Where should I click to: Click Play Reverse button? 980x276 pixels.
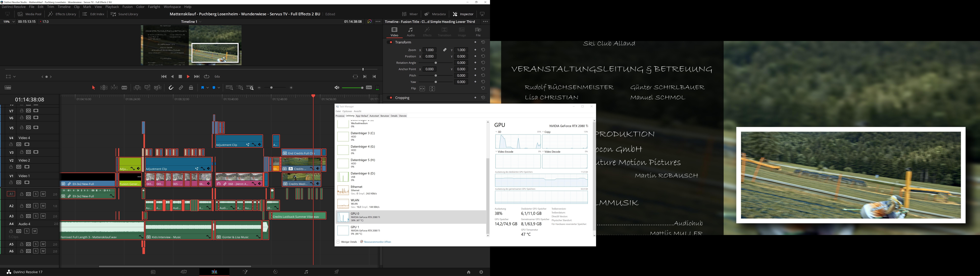(172, 77)
